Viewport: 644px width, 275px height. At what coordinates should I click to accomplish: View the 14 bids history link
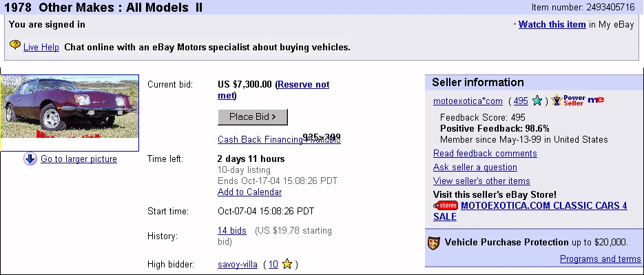coord(232,231)
